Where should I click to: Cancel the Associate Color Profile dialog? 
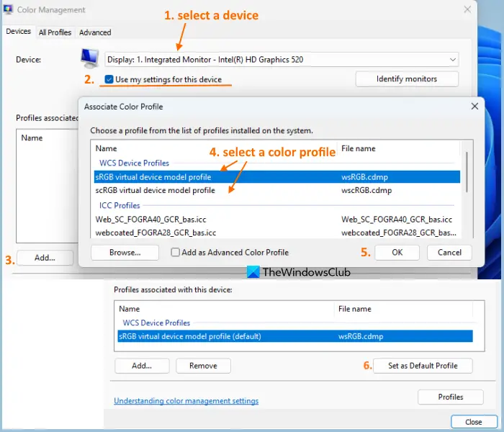pyautogui.click(x=449, y=253)
